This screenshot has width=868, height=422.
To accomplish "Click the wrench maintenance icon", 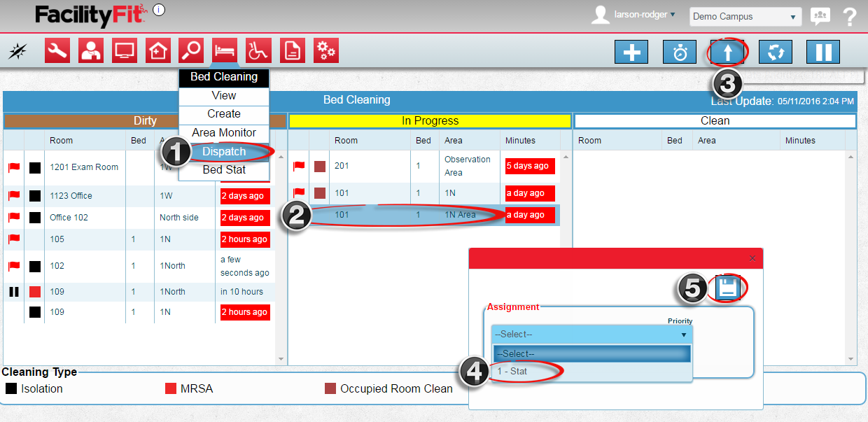I will click(x=57, y=50).
